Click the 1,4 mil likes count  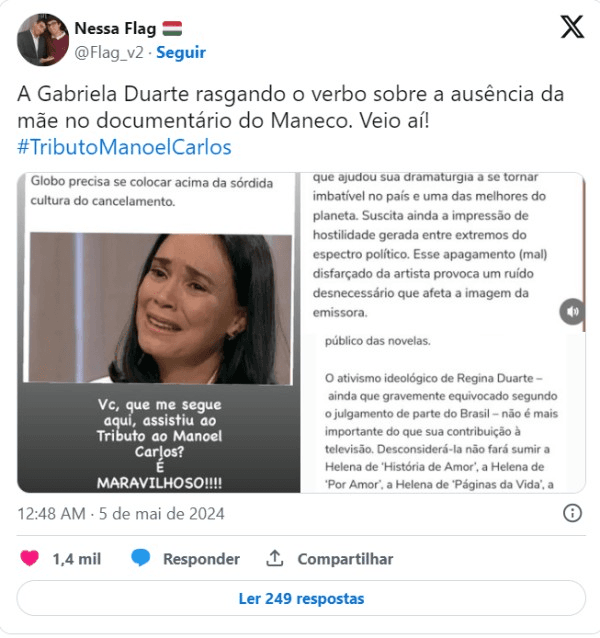click(x=77, y=559)
